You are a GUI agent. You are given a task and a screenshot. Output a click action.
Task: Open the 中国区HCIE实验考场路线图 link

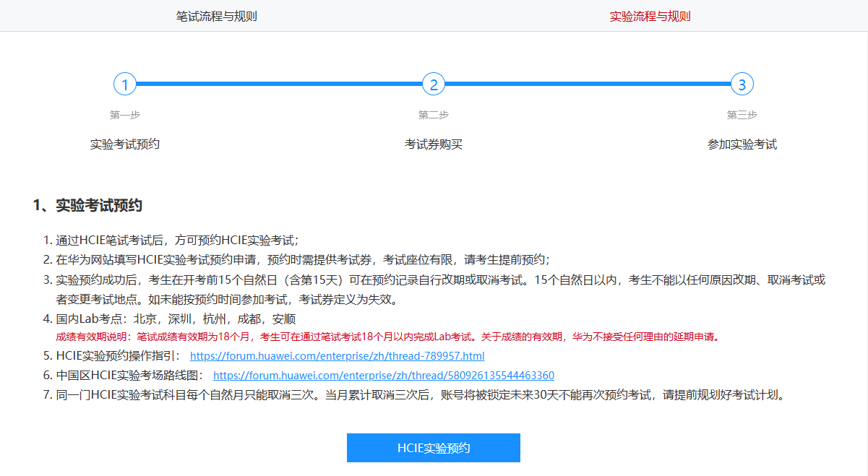(x=384, y=376)
